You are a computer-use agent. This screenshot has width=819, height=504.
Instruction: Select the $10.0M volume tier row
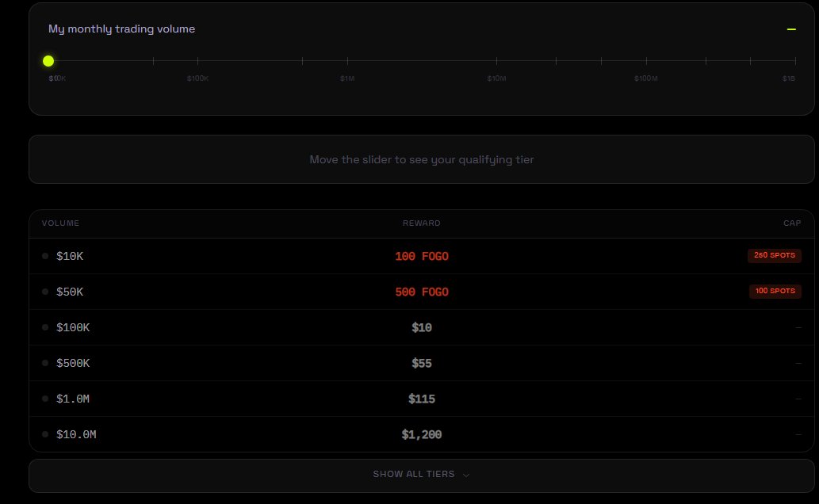pos(422,434)
